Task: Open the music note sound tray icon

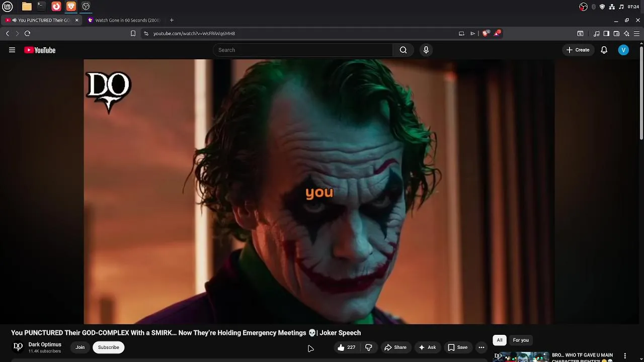Action: coord(621,7)
